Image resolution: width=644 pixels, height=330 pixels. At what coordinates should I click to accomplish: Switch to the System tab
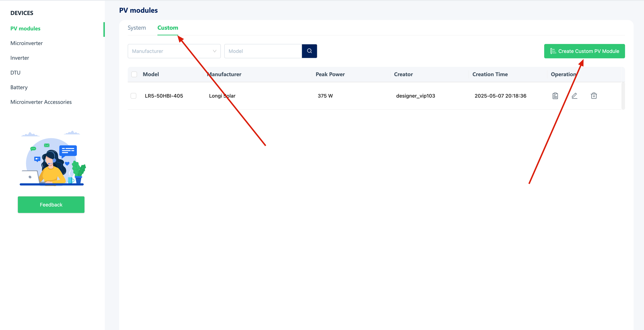[136, 28]
